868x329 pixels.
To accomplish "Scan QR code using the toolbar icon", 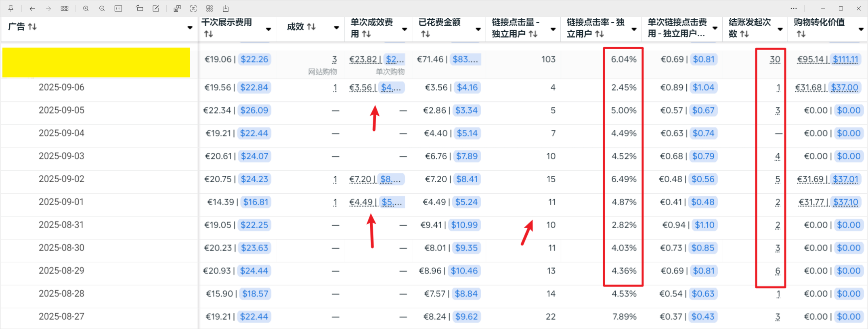I will (210, 8).
